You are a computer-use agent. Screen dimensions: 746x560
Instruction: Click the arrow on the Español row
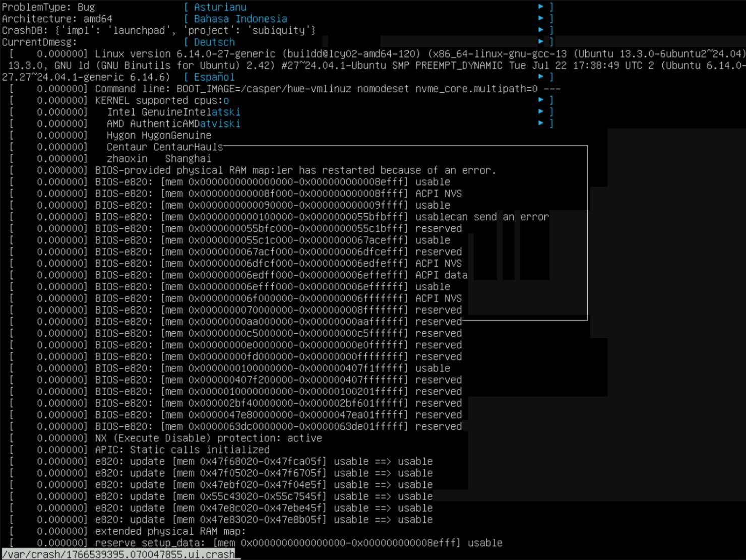pyautogui.click(x=540, y=77)
